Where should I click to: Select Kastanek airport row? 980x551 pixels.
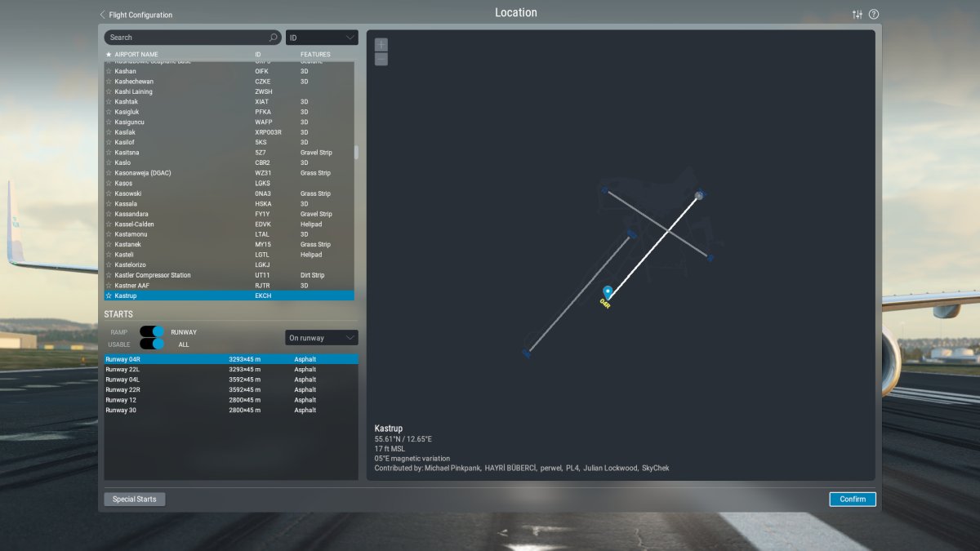point(229,245)
